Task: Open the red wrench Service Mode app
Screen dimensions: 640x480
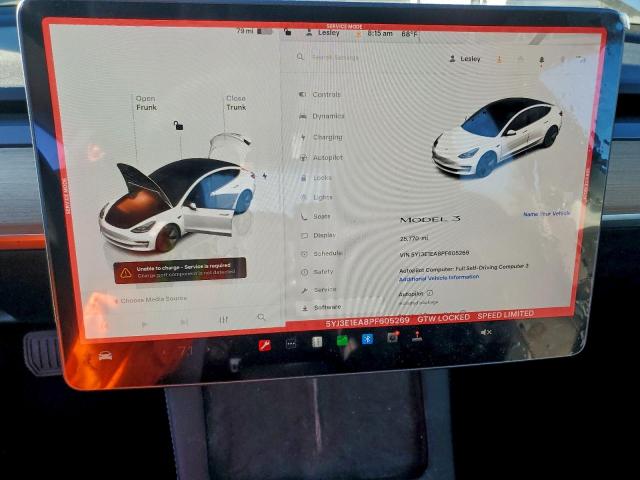Action: (264, 346)
